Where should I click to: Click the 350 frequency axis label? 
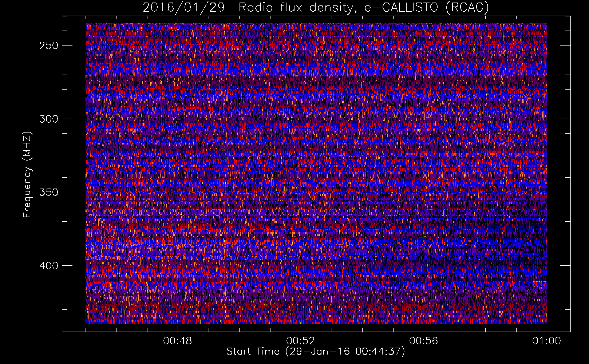pos(48,192)
